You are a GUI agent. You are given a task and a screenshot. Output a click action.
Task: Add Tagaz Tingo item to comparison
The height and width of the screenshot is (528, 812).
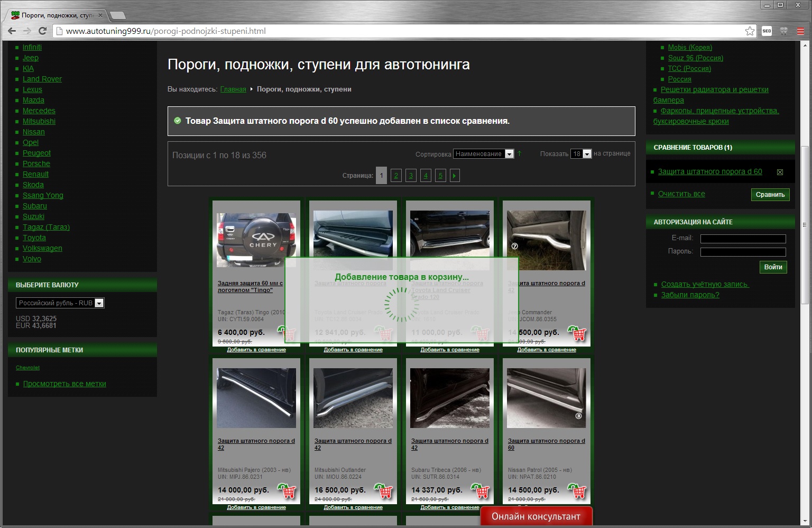pyautogui.click(x=256, y=350)
